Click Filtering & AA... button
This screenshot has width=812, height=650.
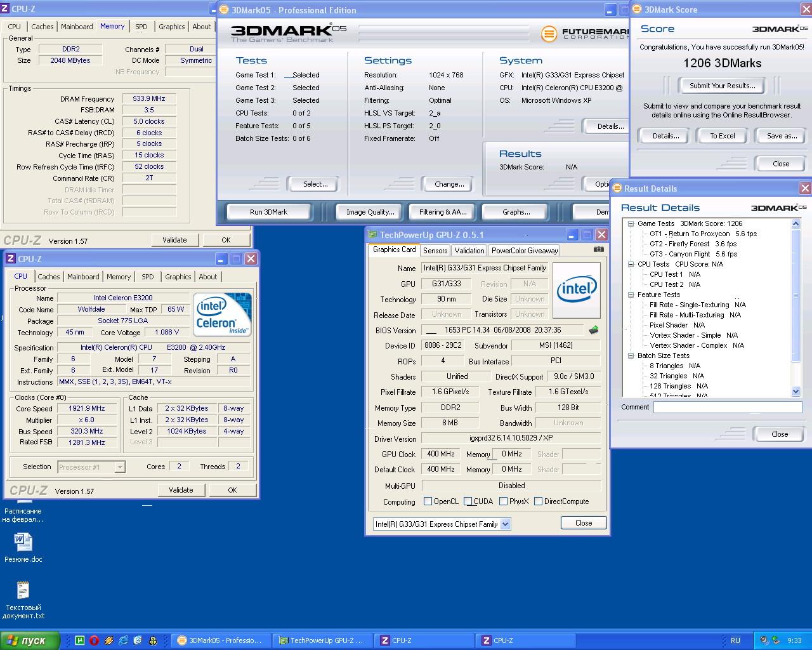443,212
